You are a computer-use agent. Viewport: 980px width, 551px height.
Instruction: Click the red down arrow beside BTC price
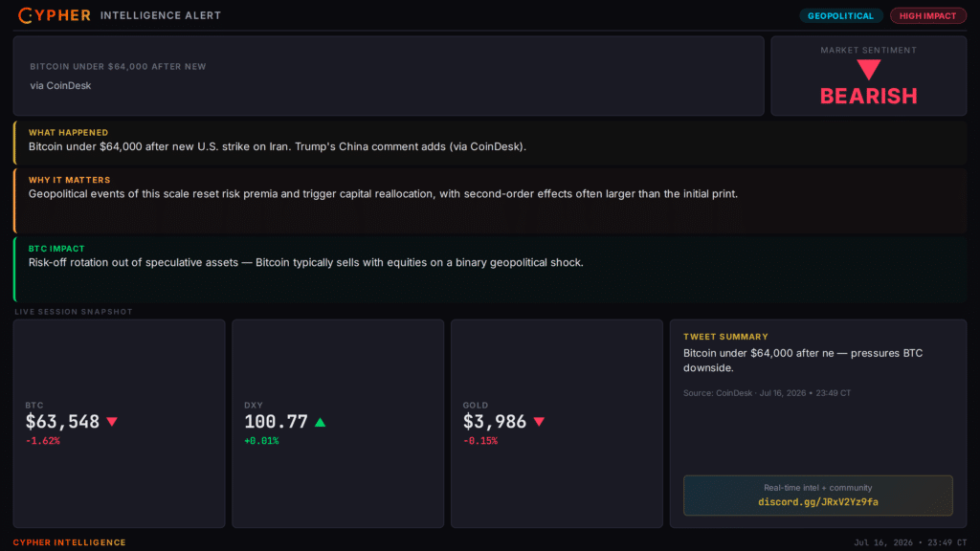tap(112, 422)
